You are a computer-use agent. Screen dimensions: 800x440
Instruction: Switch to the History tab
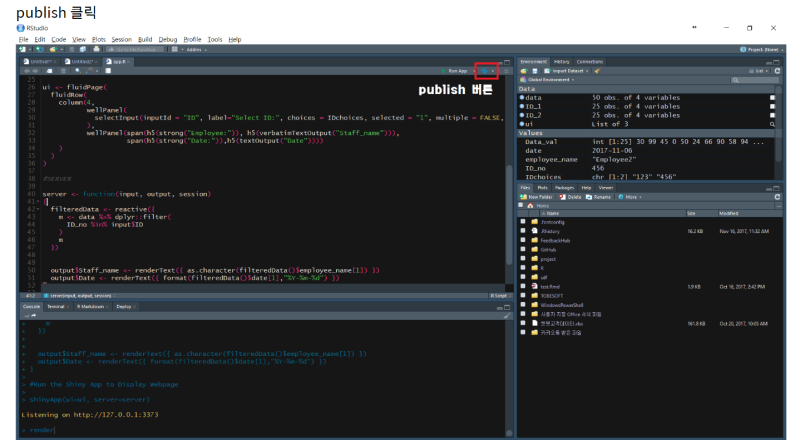tap(562, 61)
